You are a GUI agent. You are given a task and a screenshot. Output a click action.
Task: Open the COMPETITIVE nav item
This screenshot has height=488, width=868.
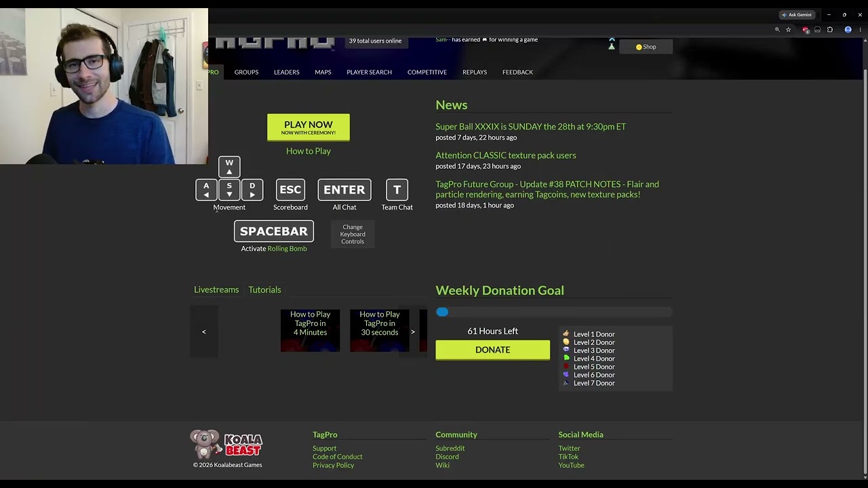coord(427,72)
